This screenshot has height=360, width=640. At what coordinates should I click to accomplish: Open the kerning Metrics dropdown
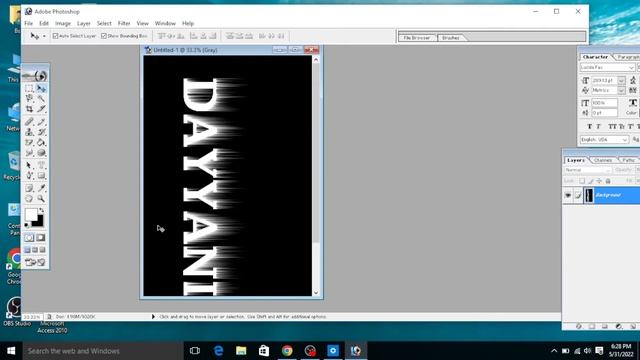pyautogui.click(x=621, y=90)
